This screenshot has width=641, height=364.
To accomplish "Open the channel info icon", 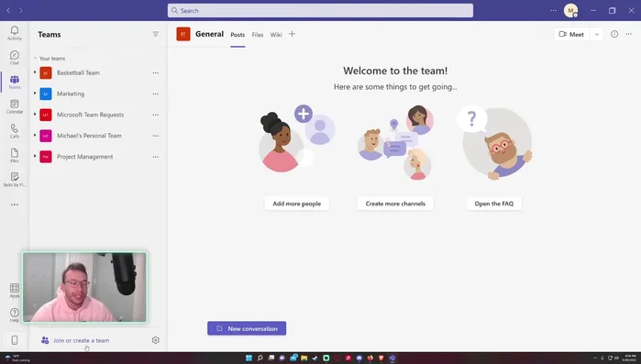I will [x=614, y=34].
